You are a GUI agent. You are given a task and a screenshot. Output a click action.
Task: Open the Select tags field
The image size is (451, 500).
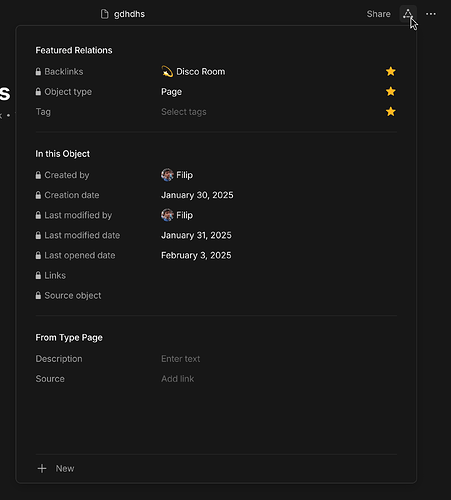184,112
